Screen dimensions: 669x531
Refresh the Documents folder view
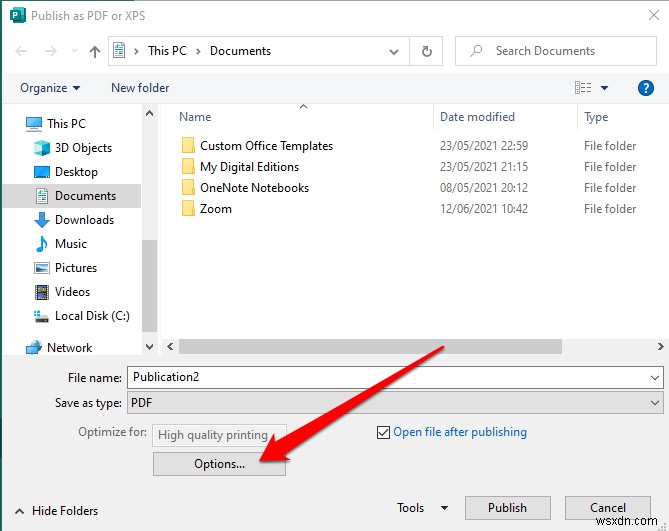pos(426,51)
